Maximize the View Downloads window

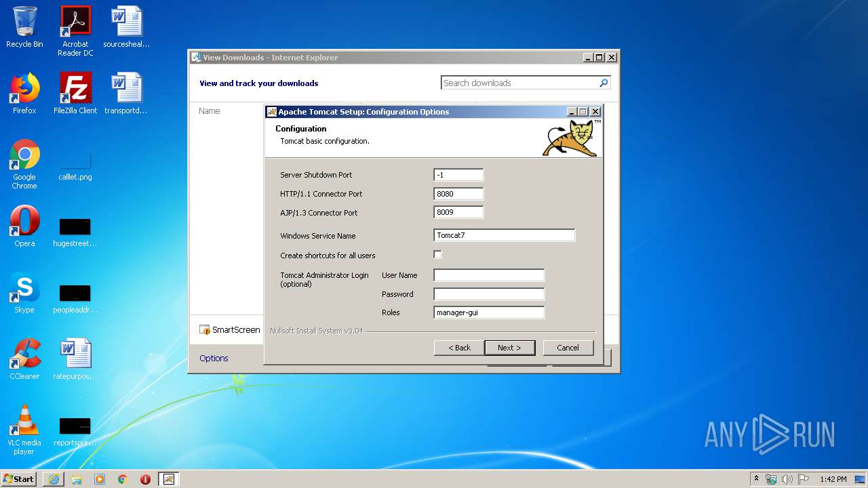(x=599, y=58)
